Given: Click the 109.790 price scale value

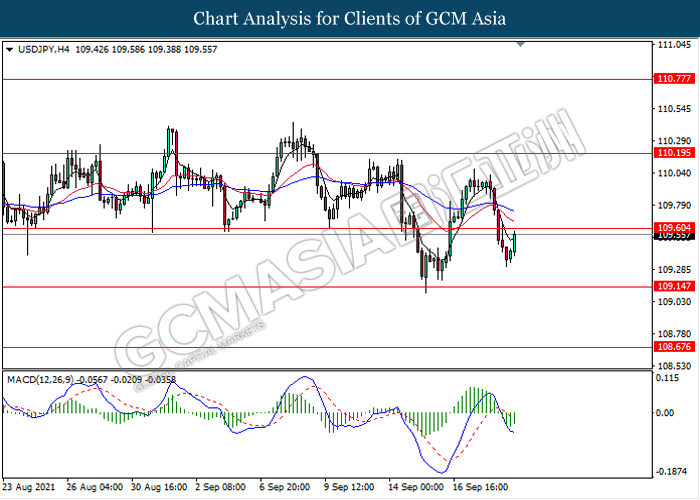Looking at the screenshot, I should pyautogui.click(x=674, y=205).
